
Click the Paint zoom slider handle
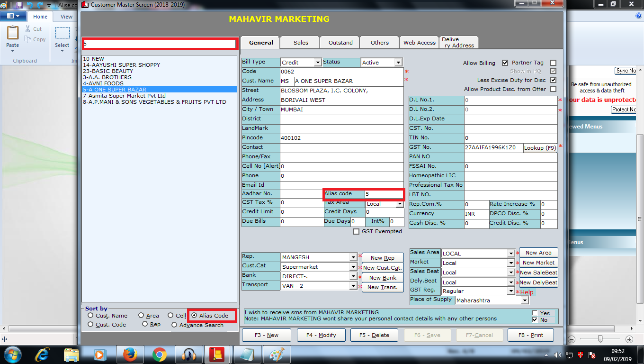pyautogui.click(x=600, y=339)
